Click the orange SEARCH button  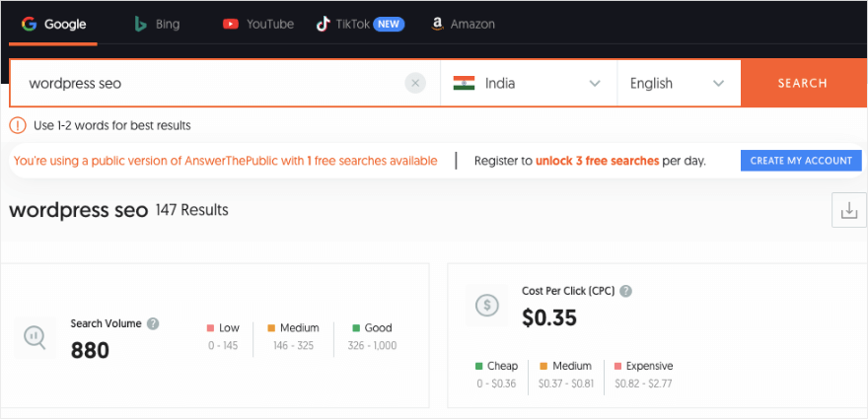click(803, 84)
